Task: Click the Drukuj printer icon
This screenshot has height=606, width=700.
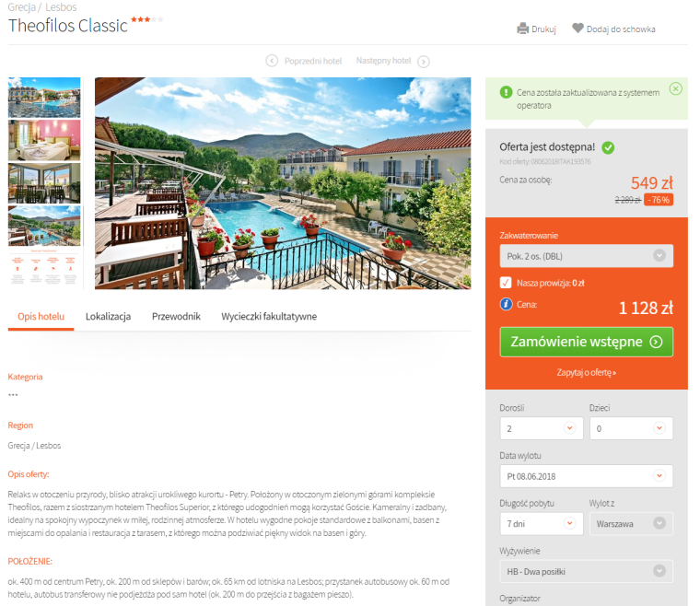Action: point(522,29)
